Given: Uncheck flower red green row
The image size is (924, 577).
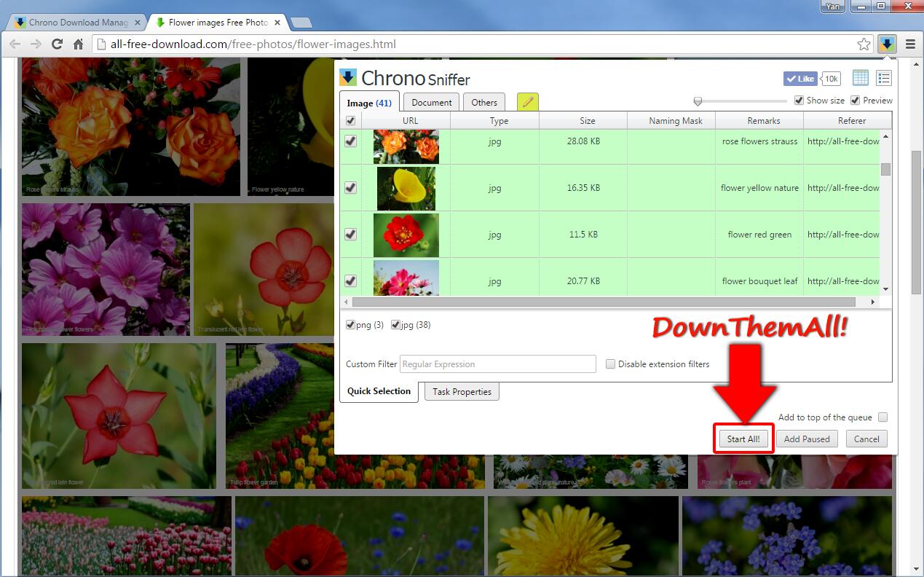Looking at the screenshot, I should tap(350, 235).
